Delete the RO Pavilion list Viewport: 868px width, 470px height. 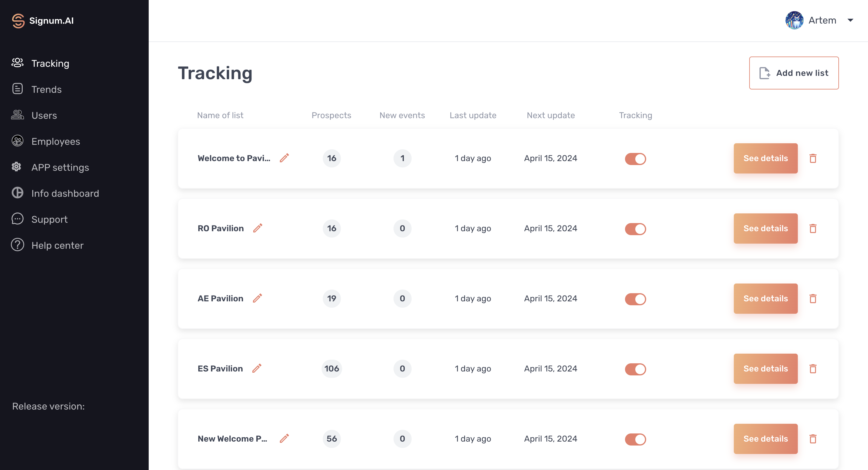click(813, 229)
